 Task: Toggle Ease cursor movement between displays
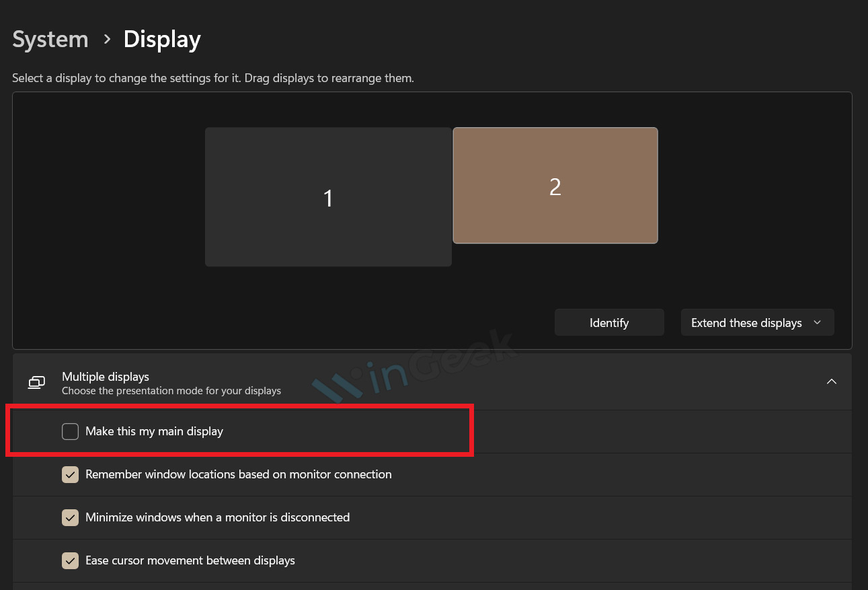(70, 560)
